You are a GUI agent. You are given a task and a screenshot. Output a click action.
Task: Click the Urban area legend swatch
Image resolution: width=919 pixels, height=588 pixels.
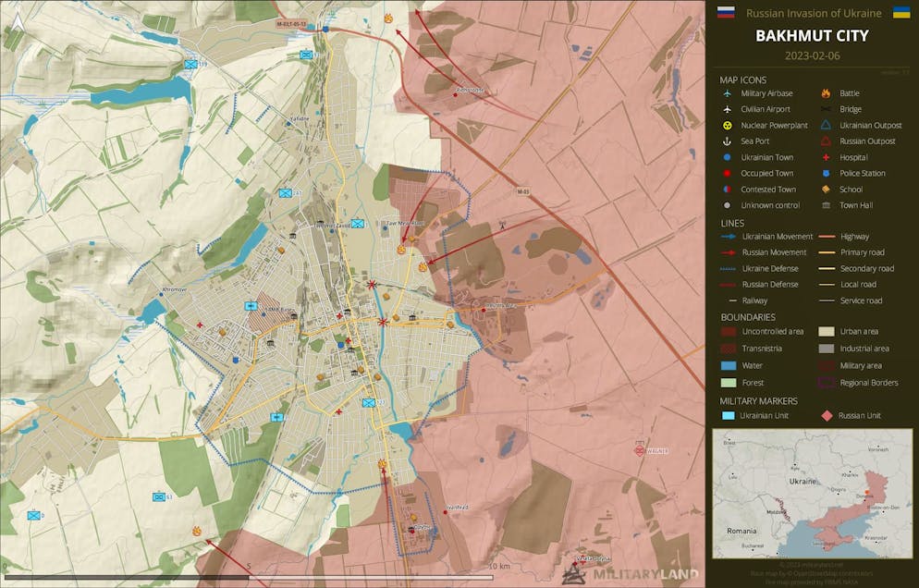826,331
